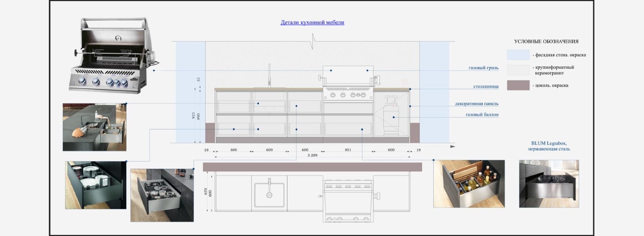Click the 'газовый гриль' callout label

click(483, 68)
